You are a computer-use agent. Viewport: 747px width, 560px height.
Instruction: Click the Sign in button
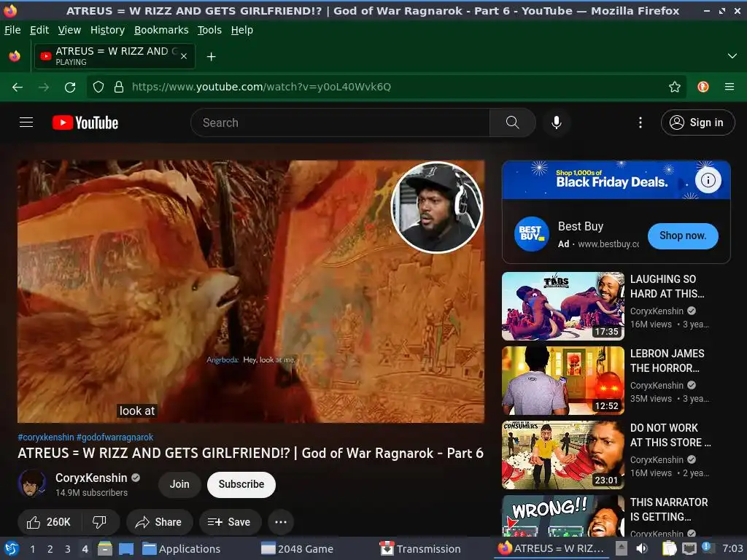pos(697,122)
